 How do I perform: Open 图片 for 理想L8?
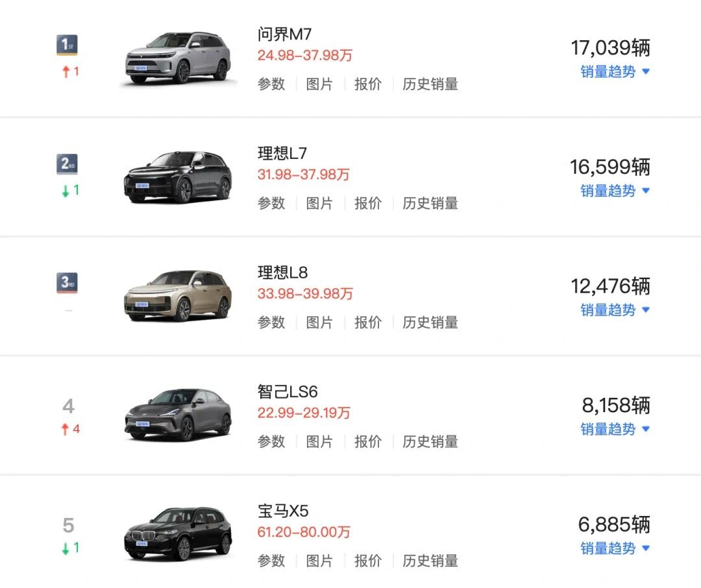point(319,323)
